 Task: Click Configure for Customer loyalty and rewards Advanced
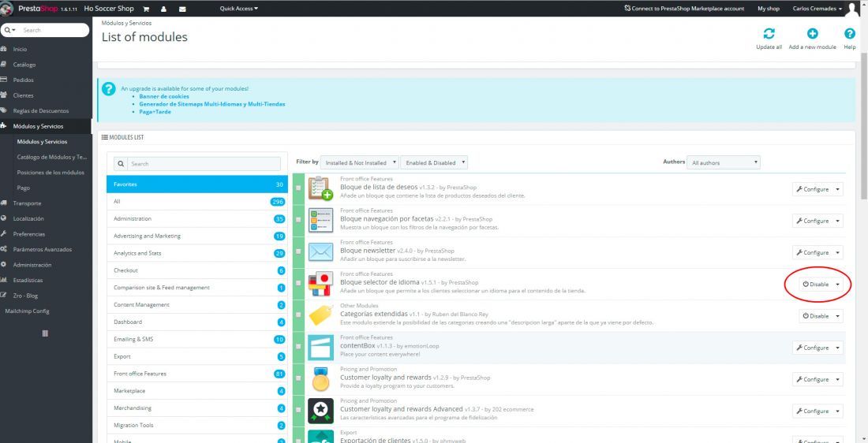click(812, 411)
